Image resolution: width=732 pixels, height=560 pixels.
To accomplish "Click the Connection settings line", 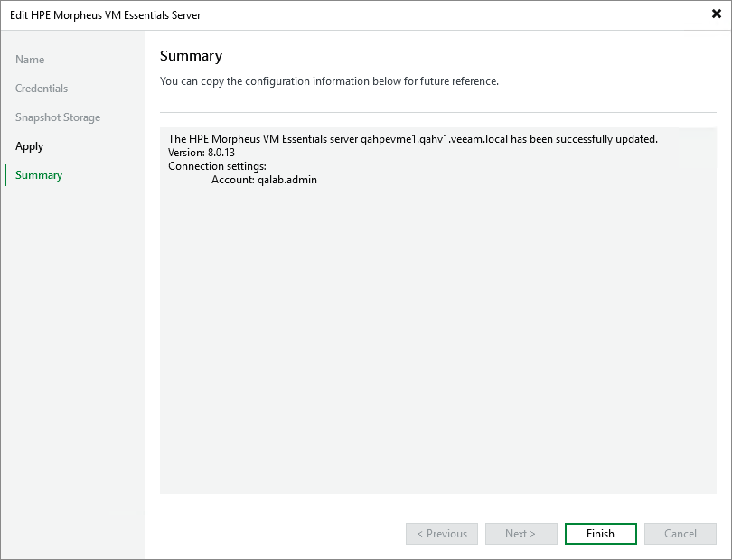I will 217,167.
